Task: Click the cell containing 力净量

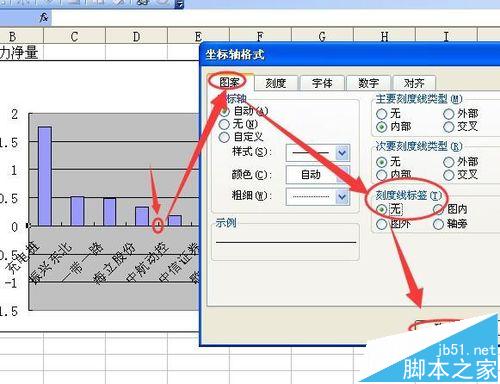Action: tap(21, 52)
